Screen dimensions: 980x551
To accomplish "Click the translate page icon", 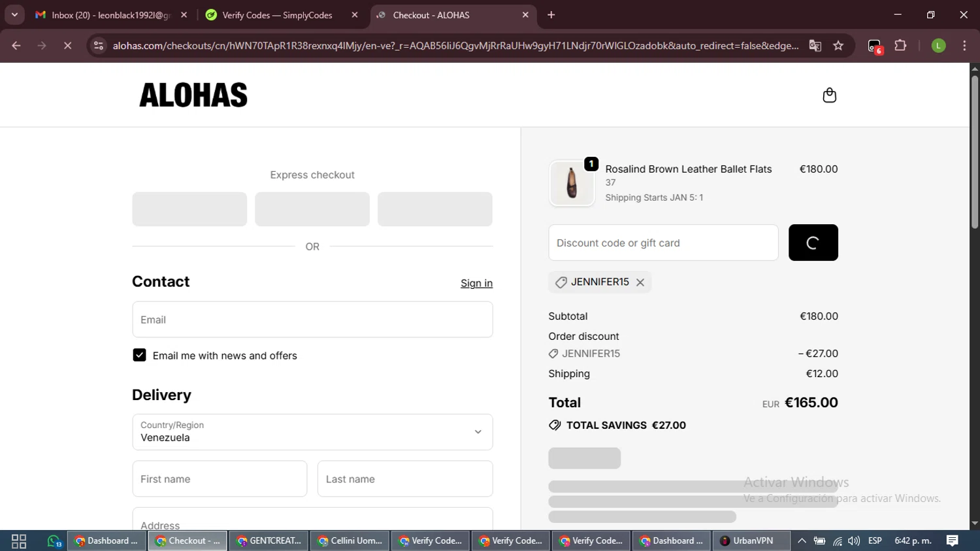I will click(815, 46).
